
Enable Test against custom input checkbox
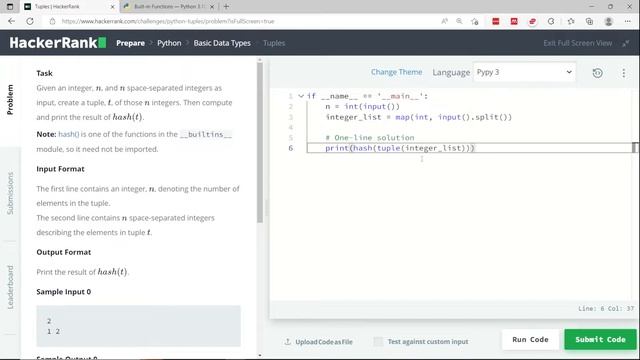(x=378, y=342)
